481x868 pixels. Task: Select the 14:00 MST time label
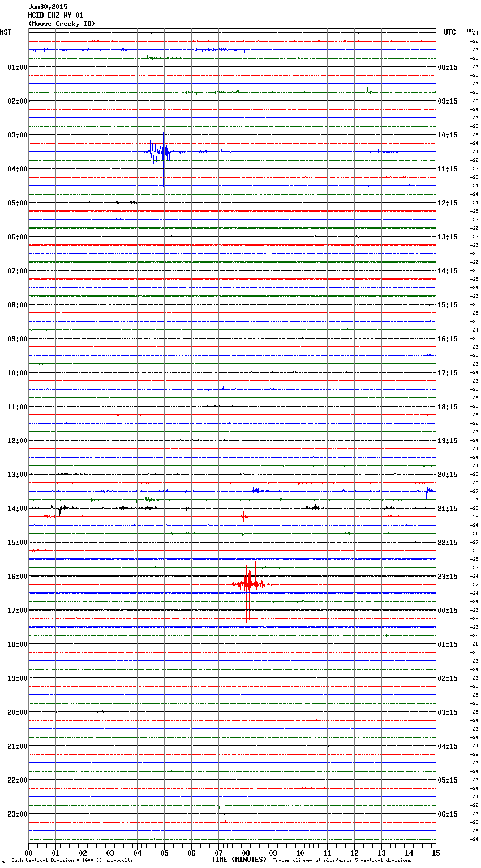[18, 508]
